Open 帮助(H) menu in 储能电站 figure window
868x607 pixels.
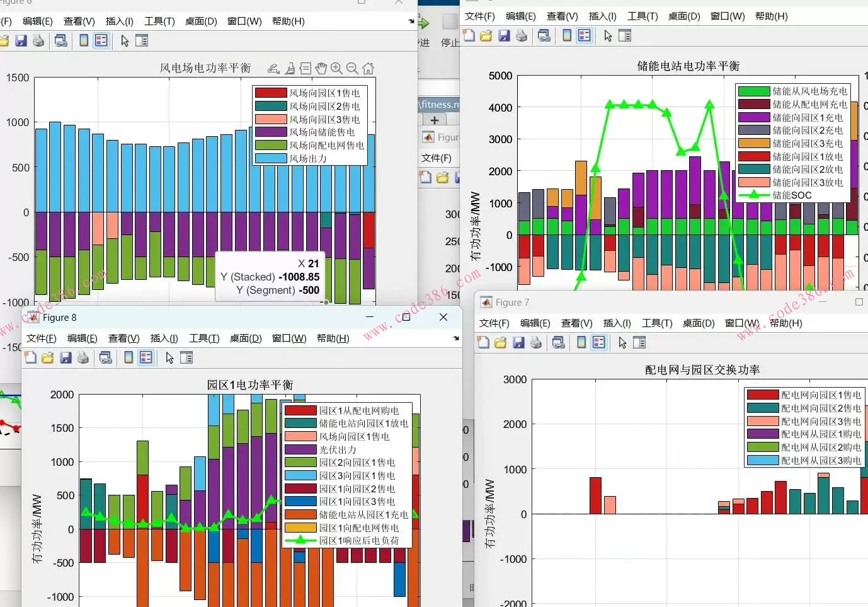tap(771, 16)
